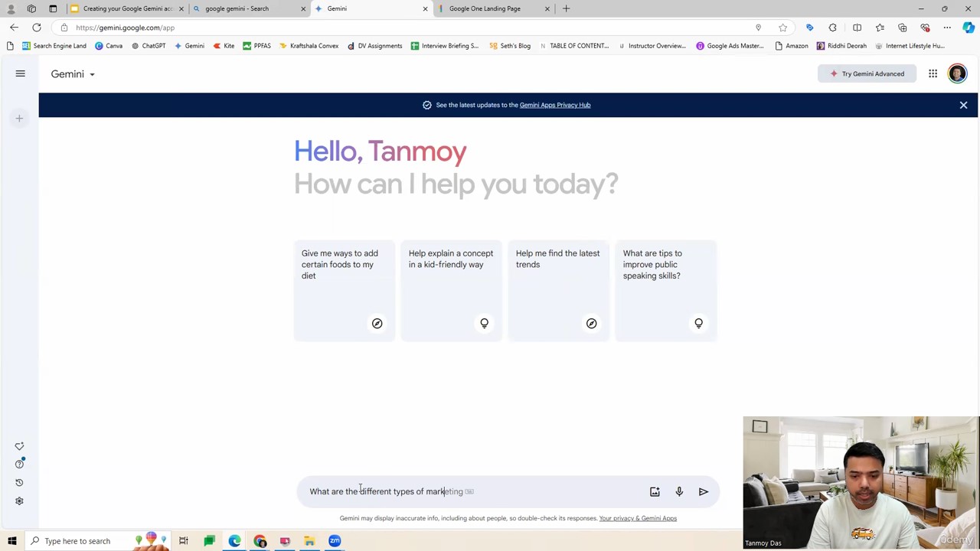Open Google Chrome from taskbar

point(260,541)
